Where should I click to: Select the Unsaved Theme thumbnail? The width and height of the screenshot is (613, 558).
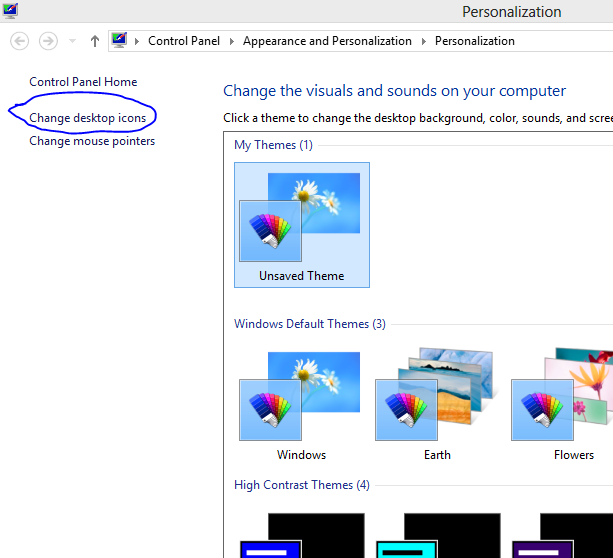(302, 225)
